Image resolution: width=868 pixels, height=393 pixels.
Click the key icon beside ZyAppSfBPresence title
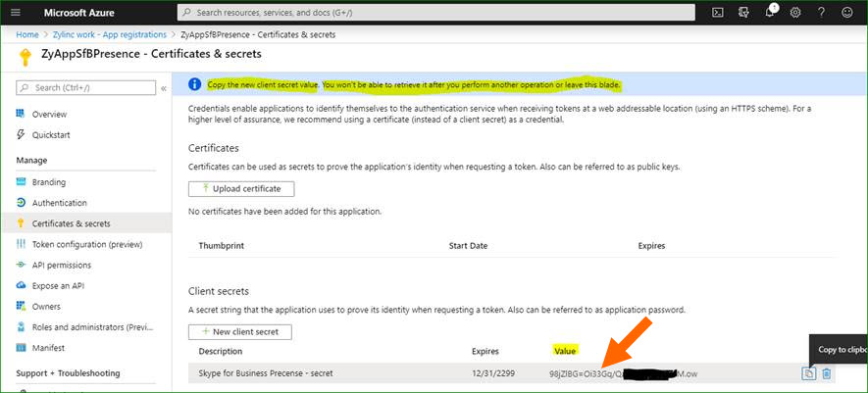[x=25, y=58]
